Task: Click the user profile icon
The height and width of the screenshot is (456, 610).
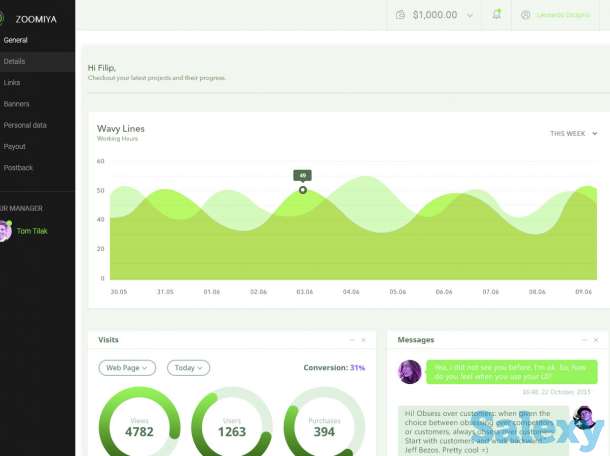Action: (x=526, y=15)
